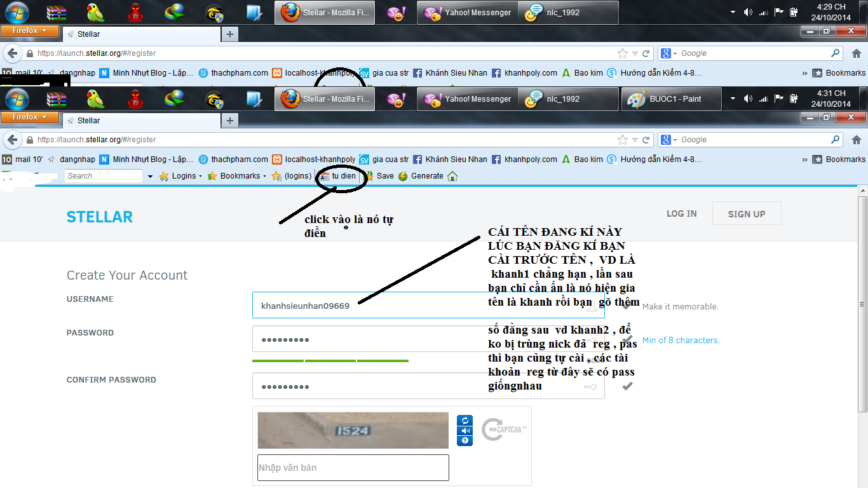Screen dimensions: 868x488
Task: Open a new tab in the upper Firefox window
Action: point(230,34)
